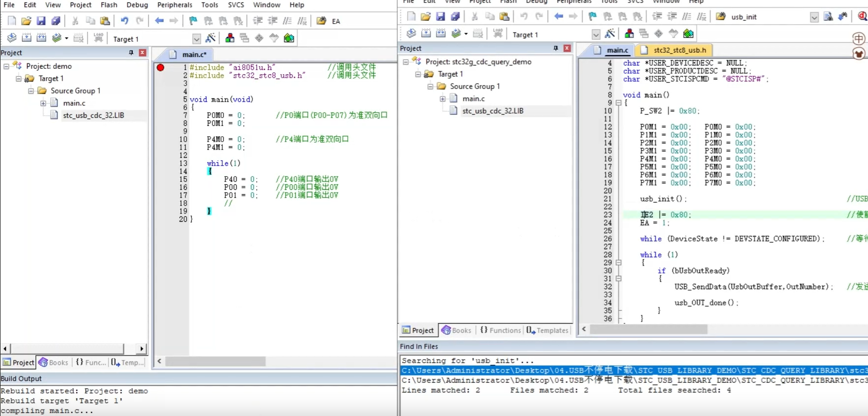
Task: Expand main.c node in left project tree
Action: pos(43,103)
